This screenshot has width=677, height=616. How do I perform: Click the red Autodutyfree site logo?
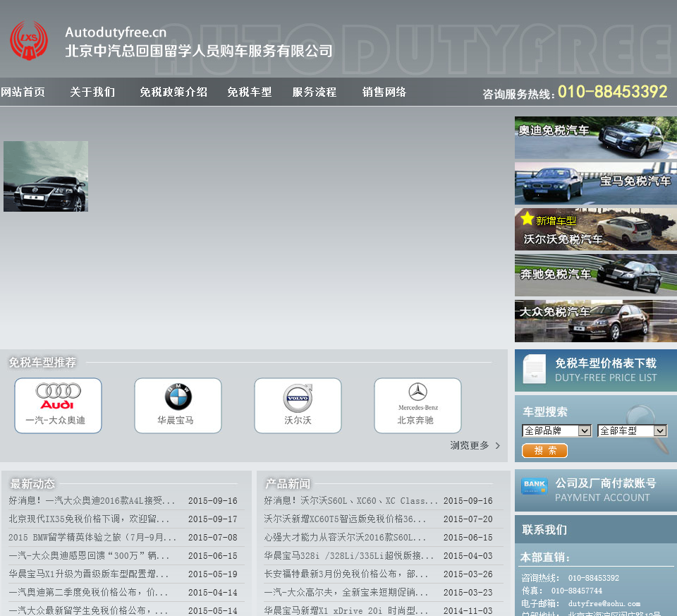(28, 41)
